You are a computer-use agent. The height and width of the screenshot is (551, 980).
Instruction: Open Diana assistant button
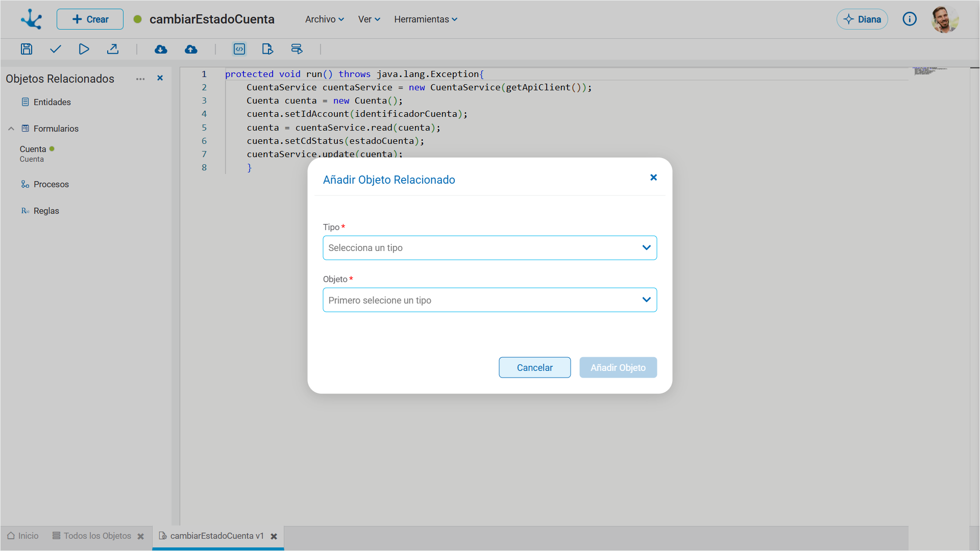862,19
